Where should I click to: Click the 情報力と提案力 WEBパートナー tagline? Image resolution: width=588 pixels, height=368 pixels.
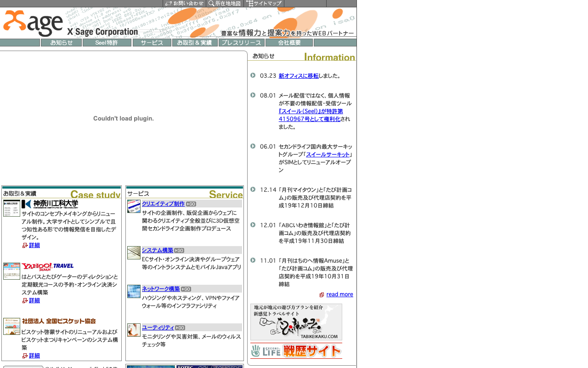288,33
